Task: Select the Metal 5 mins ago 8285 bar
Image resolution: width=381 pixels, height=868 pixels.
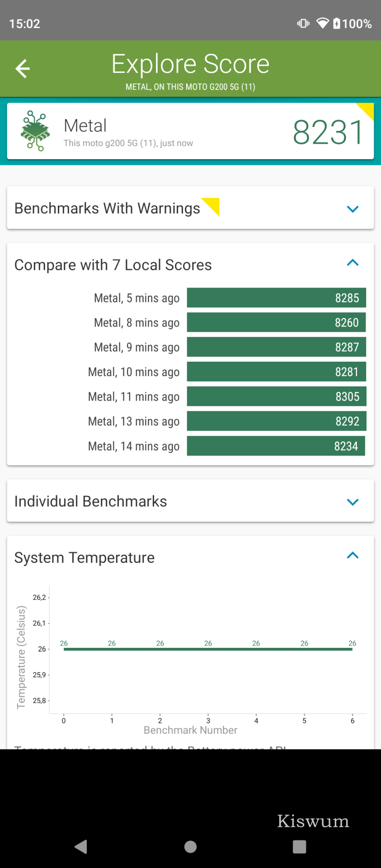Action: [277, 298]
